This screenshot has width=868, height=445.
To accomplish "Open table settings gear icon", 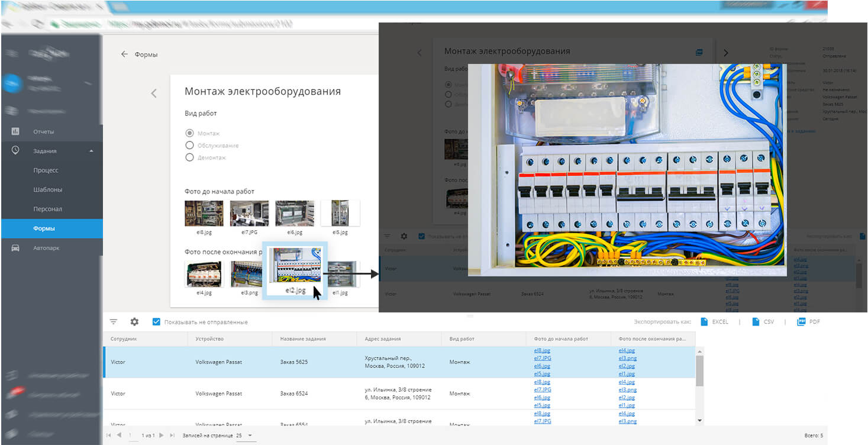I will tap(134, 322).
